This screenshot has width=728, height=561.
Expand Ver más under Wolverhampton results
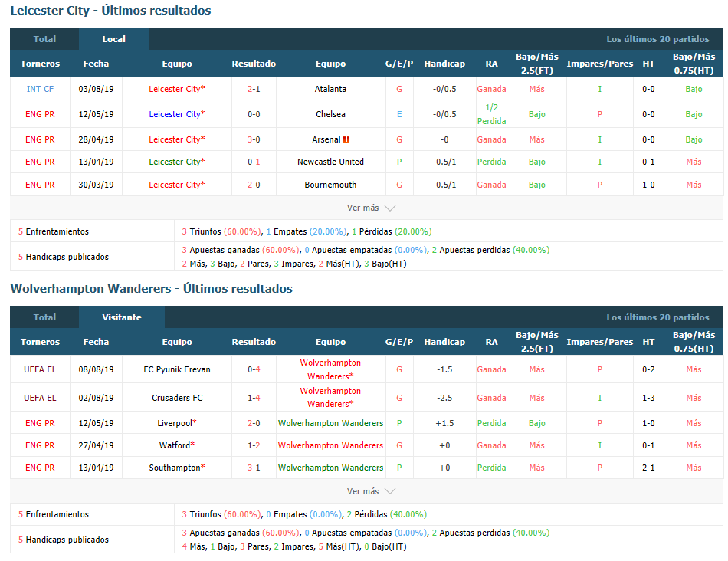371,490
